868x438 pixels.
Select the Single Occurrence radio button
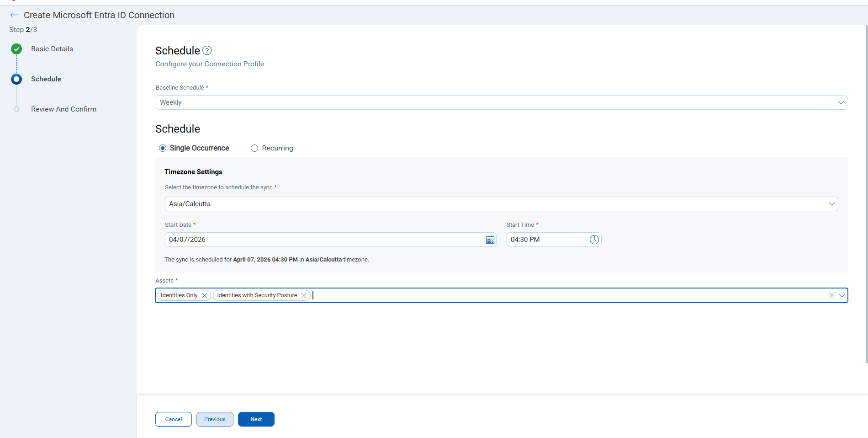click(x=163, y=148)
